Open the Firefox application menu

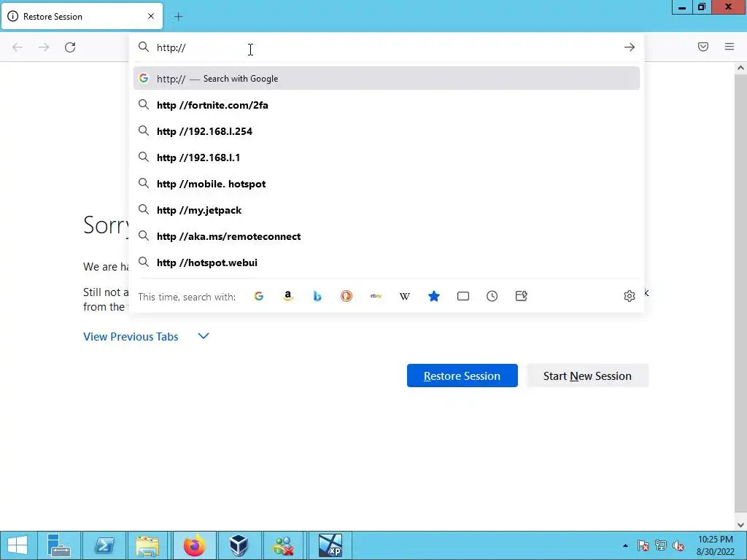(x=729, y=47)
